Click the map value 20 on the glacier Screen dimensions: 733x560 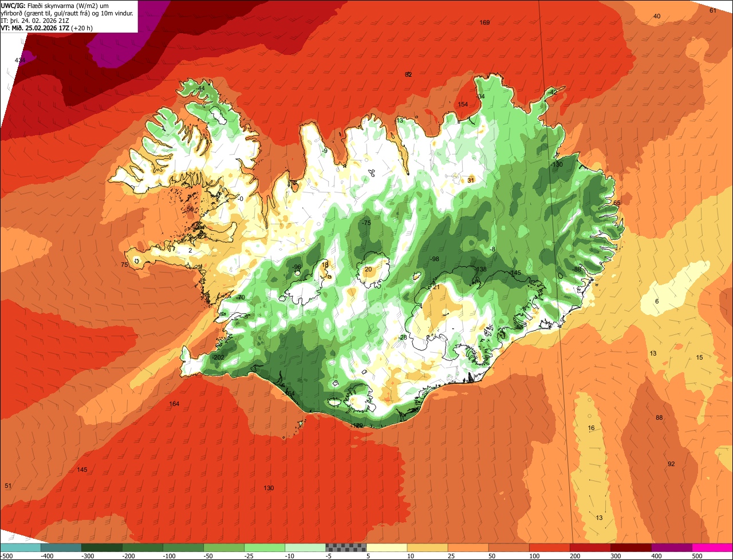click(x=368, y=269)
